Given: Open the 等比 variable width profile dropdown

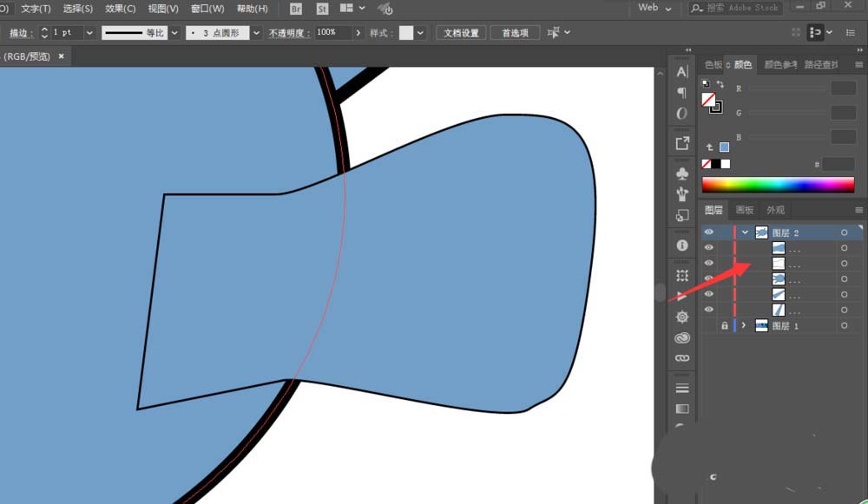Looking at the screenshot, I should [174, 33].
